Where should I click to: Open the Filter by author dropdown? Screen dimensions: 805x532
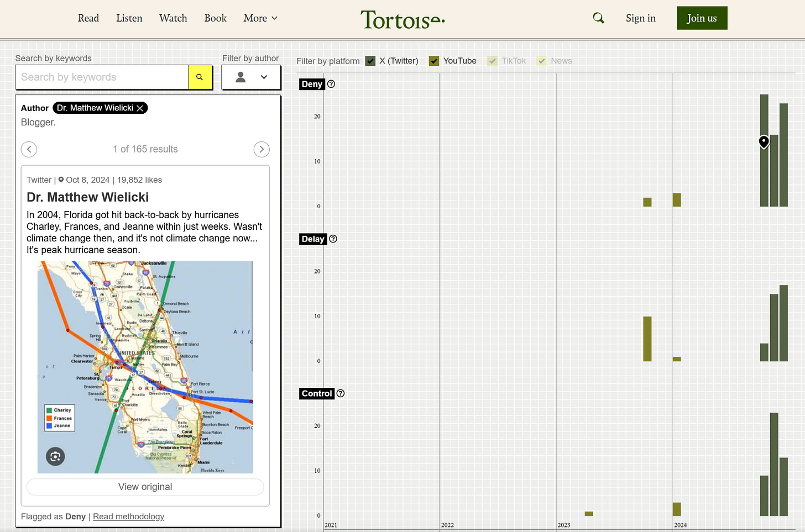point(251,77)
